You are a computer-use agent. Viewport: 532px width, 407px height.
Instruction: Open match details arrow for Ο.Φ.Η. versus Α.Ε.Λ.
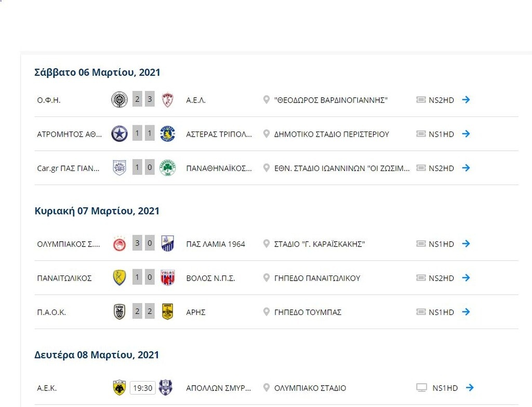(466, 100)
